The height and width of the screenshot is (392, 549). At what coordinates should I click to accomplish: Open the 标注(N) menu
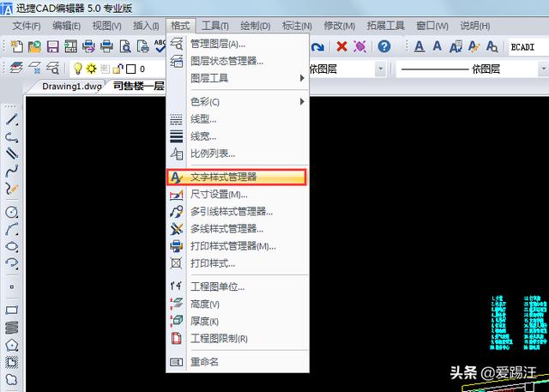[x=297, y=26]
